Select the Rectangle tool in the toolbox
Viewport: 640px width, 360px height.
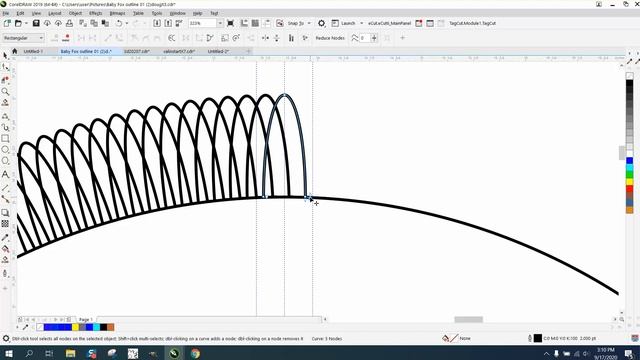(5, 138)
